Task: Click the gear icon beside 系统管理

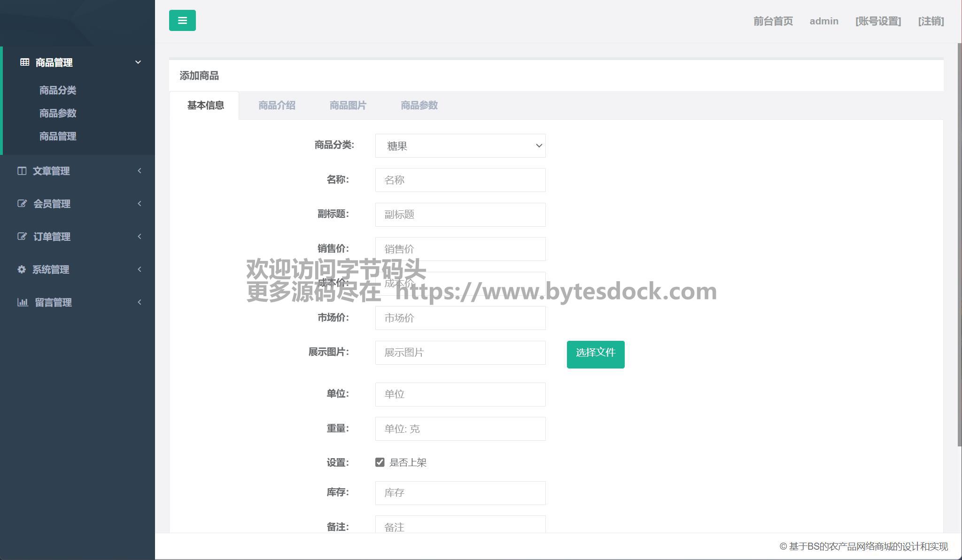Action: click(x=22, y=269)
